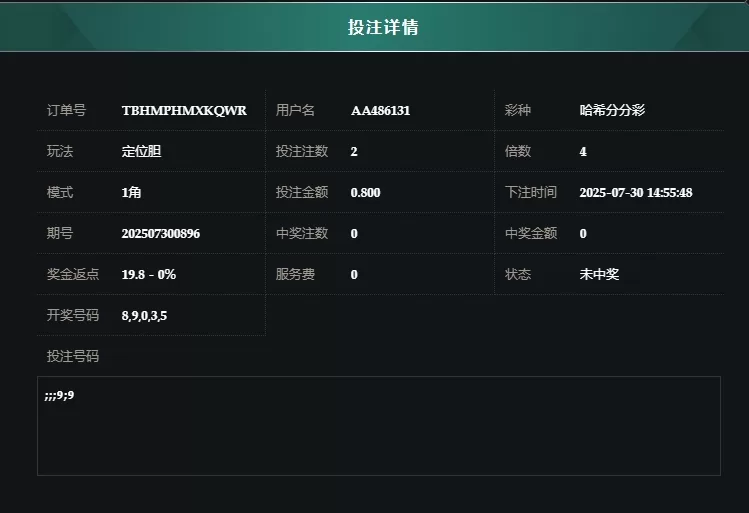Click the 1角 mode value
The height and width of the screenshot is (513, 749).
[x=131, y=192]
